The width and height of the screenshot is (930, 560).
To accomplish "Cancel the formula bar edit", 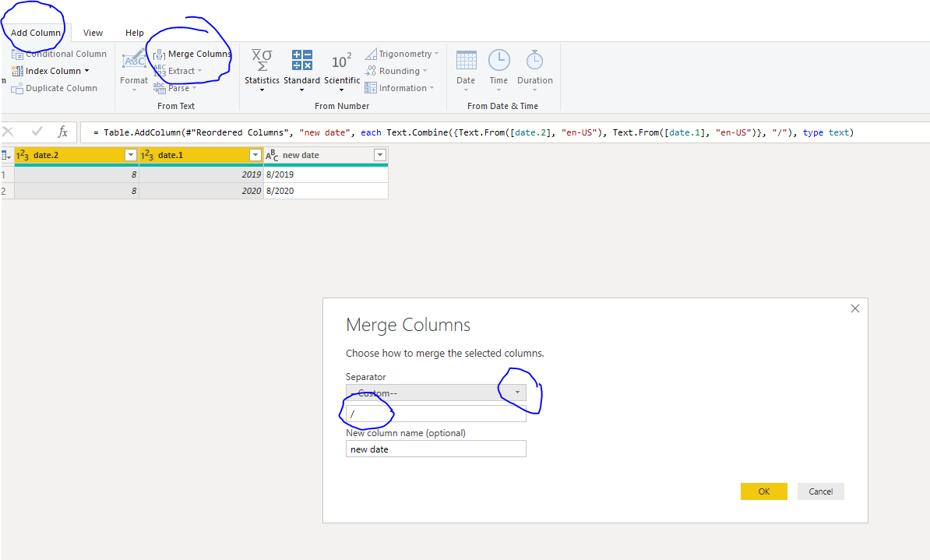I will click(x=9, y=132).
